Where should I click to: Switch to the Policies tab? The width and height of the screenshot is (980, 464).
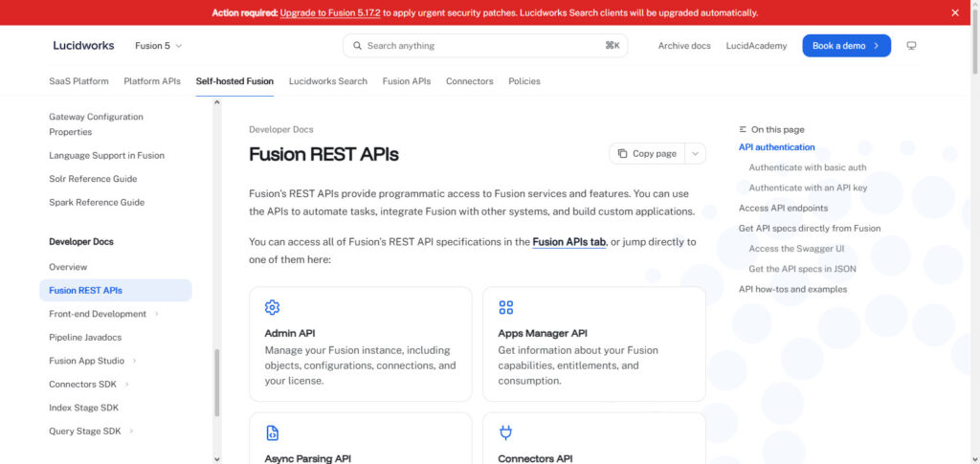tap(524, 81)
